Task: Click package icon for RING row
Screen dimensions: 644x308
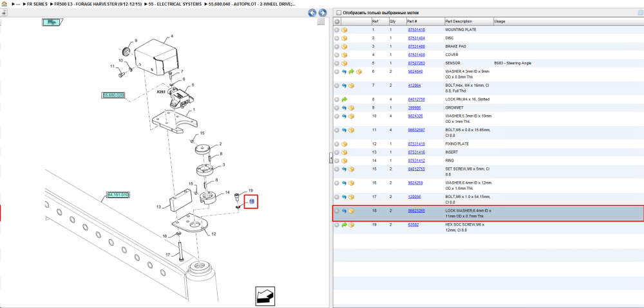Action: pos(344,160)
